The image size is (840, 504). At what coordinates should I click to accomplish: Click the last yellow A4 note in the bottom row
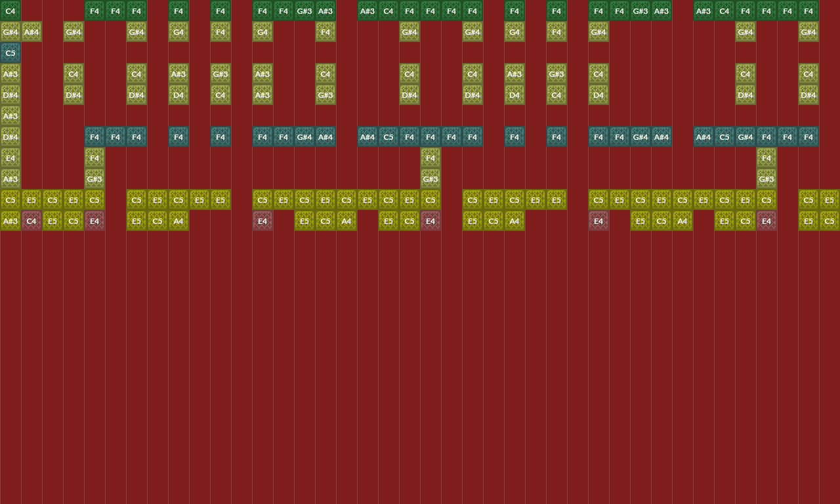[682, 220]
